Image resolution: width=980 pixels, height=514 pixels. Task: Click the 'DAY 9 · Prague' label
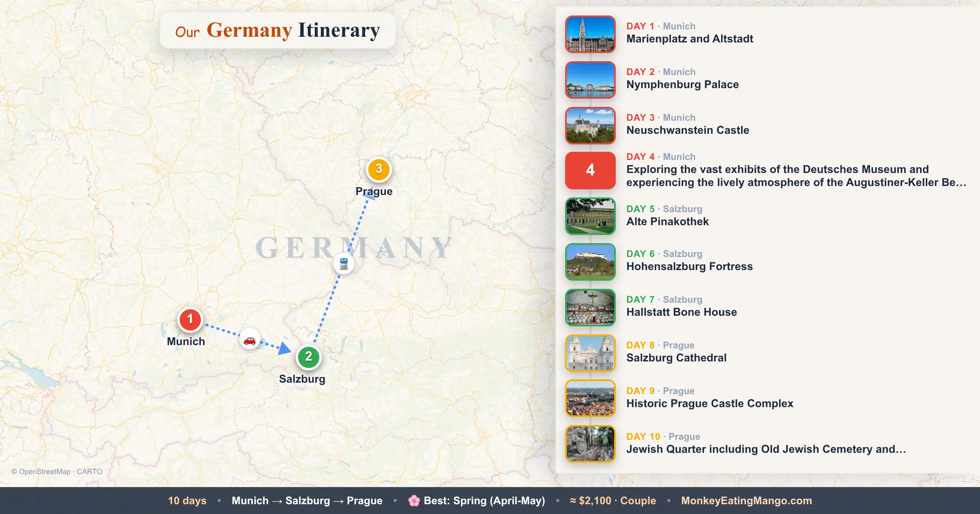click(x=660, y=391)
